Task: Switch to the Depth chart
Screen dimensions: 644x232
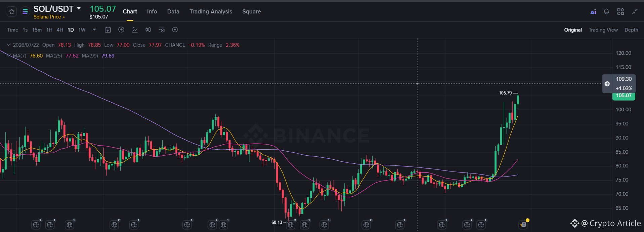Action: tap(631, 30)
